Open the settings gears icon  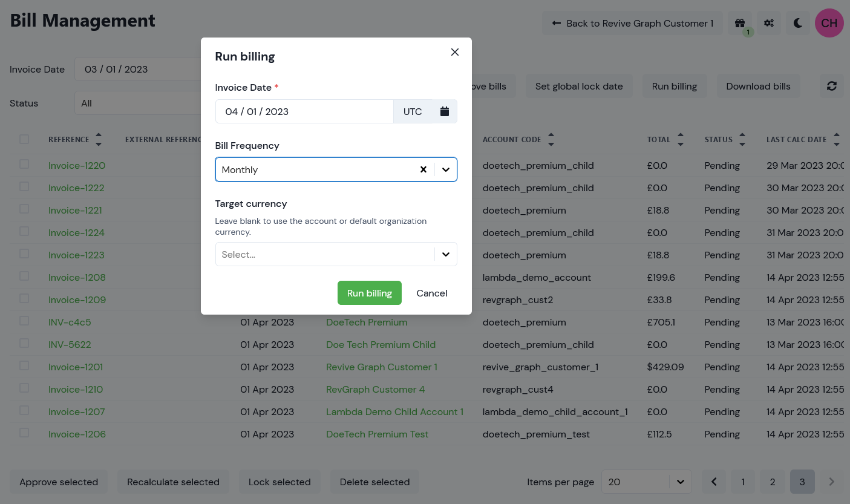(x=769, y=23)
